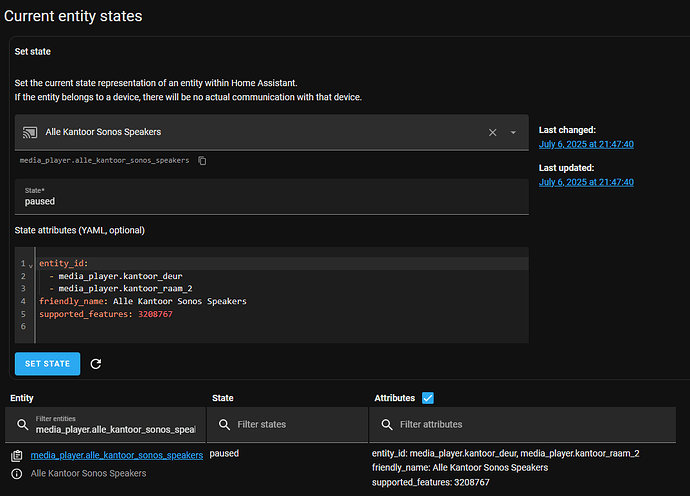690x496 pixels.
Task: Click the table's supported_features: 3208767 attribute text
Action: (431, 482)
